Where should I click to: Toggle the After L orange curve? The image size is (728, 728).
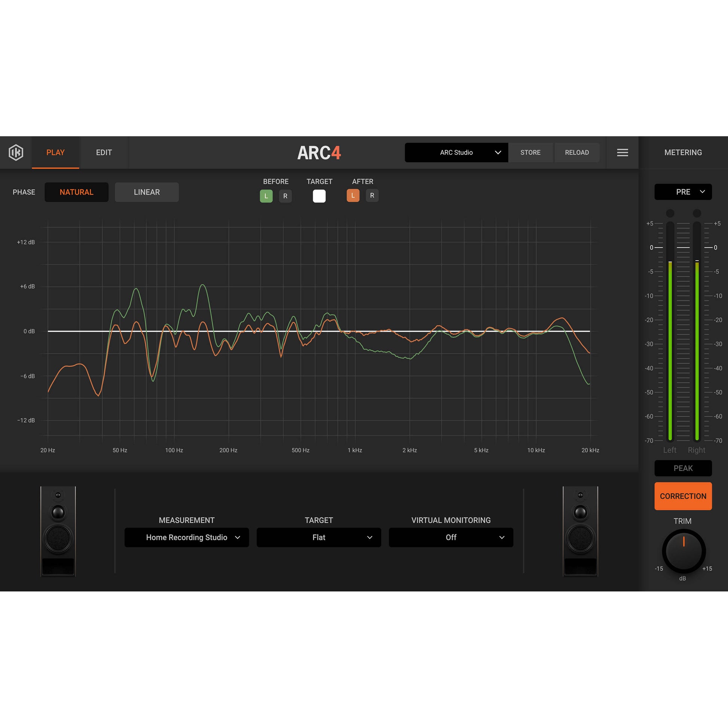(353, 196)
